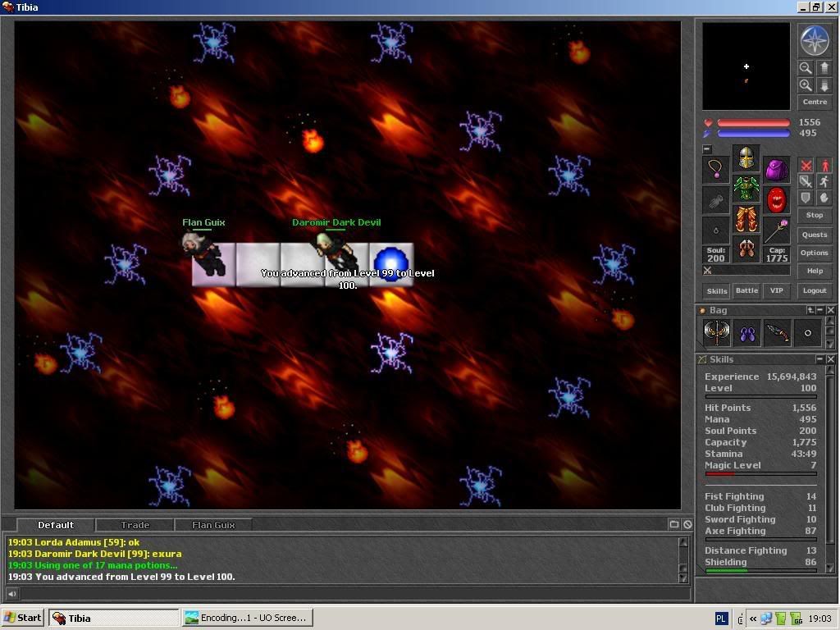
Task: Toggle stand while fighting mode
Action: tap(824, 165)
